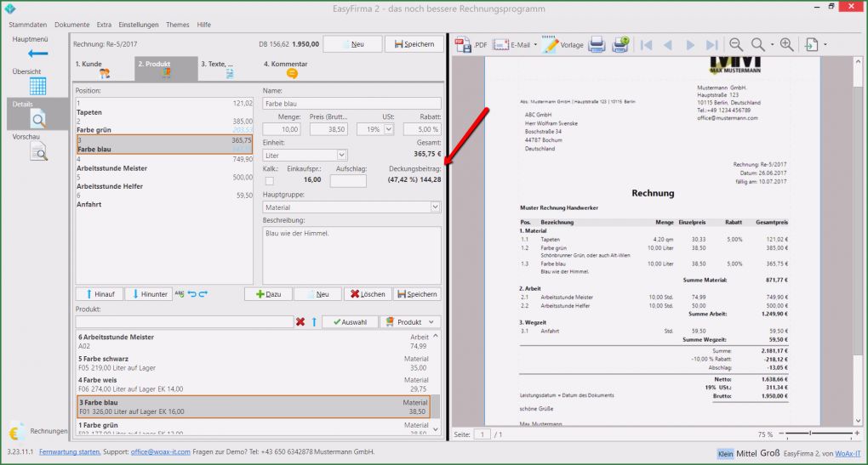Toggle the Kalk. checkbox
The height and width of the screenshot is (465, 868).
tap(269, 180)
